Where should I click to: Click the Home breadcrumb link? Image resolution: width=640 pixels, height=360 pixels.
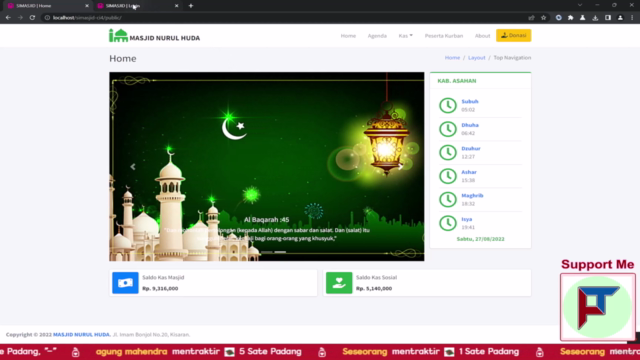452,58
